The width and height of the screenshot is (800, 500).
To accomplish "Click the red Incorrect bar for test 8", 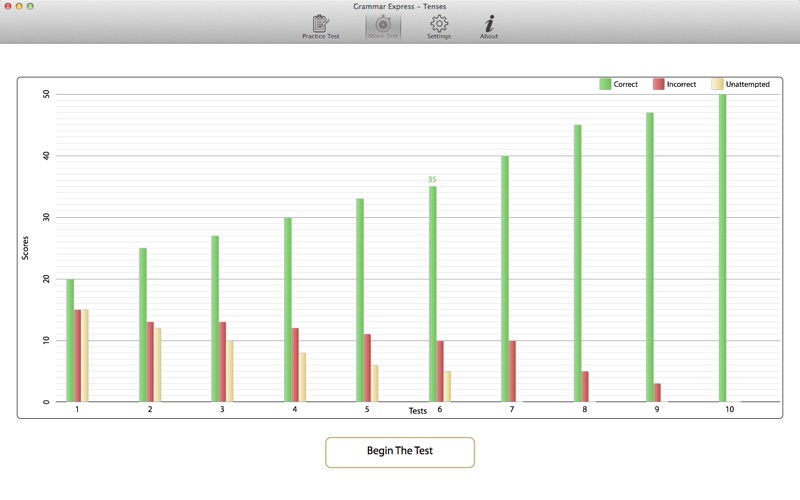I will (x=585, y=386).
